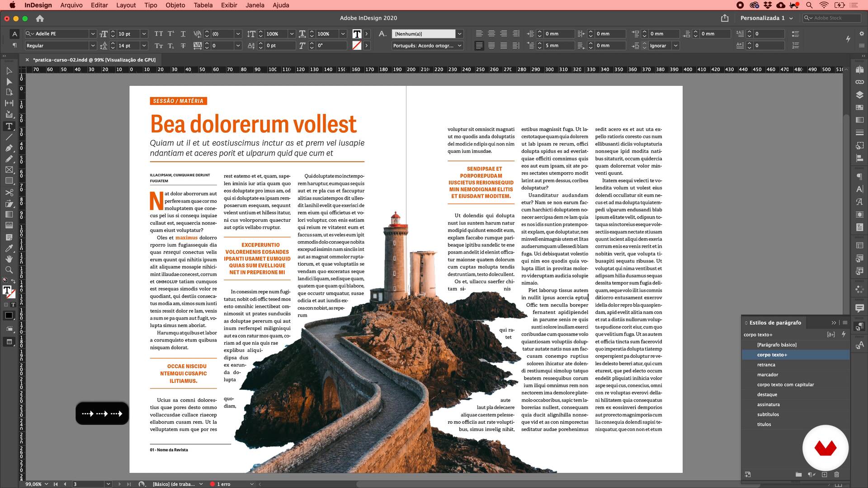Click the Clear overrides icon in styles panel
868x488 pixels.
(811, 474)
